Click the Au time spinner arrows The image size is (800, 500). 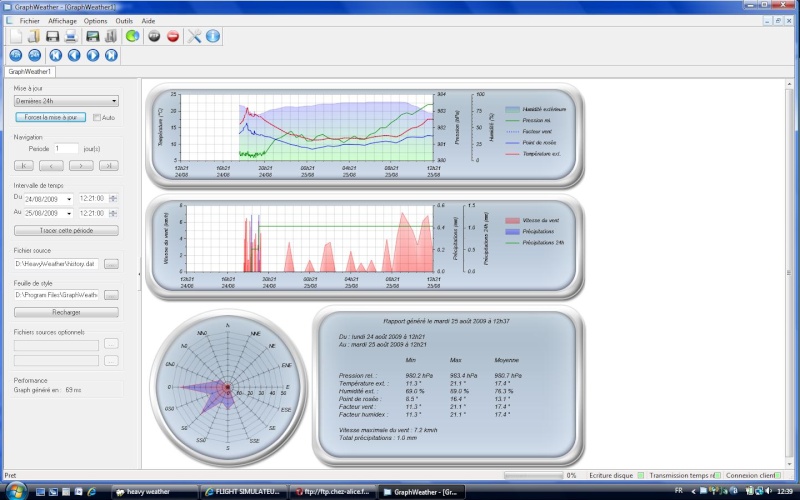click(113, 213)
